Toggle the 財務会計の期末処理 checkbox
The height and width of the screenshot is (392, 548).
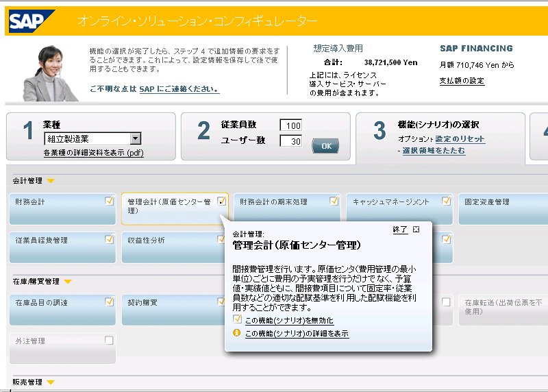[x=334, y=201]
